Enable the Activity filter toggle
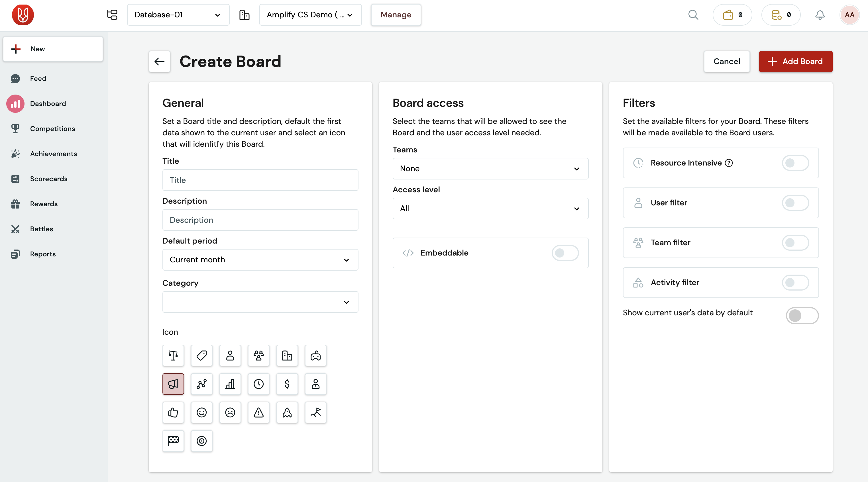 tap(795, 282)
